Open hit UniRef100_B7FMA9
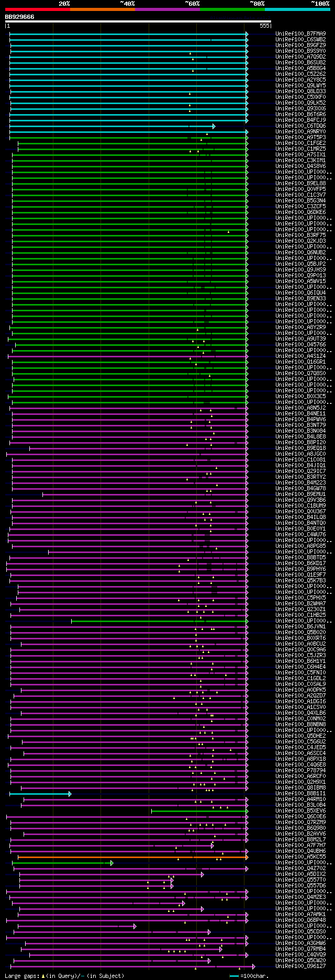This screenshot has width=335, height=980. (300, 34)
